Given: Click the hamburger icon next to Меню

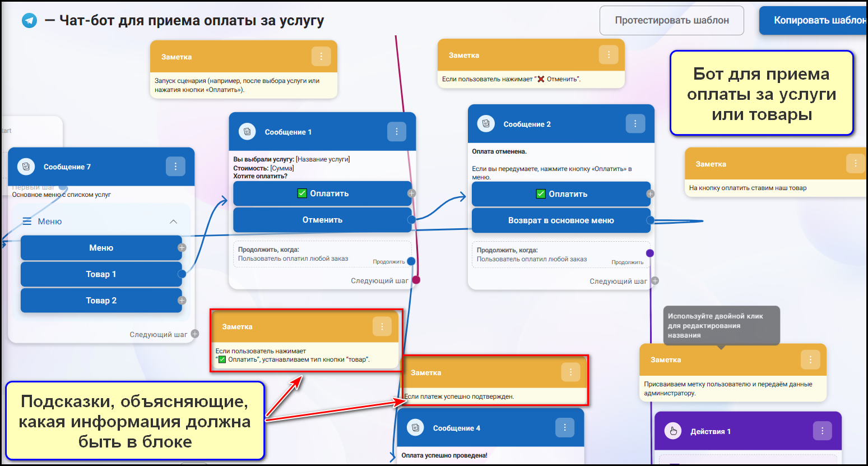Looking at the screenshot, I should pos(27,222).
